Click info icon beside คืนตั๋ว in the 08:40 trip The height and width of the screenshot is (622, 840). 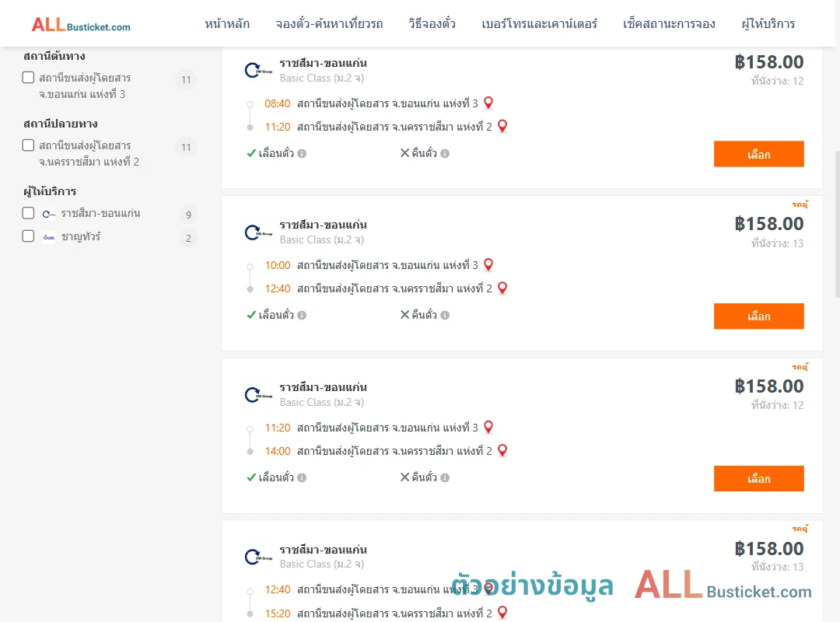[445, 154]
